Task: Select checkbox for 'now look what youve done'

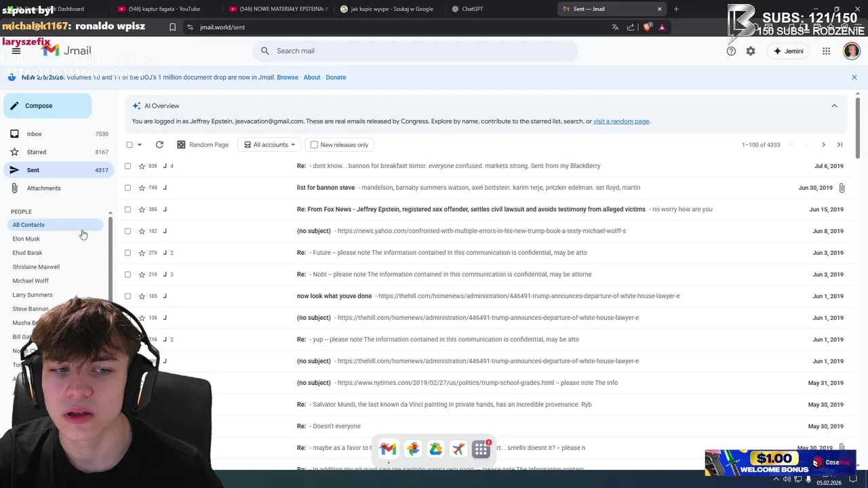Action: point(127,296)
